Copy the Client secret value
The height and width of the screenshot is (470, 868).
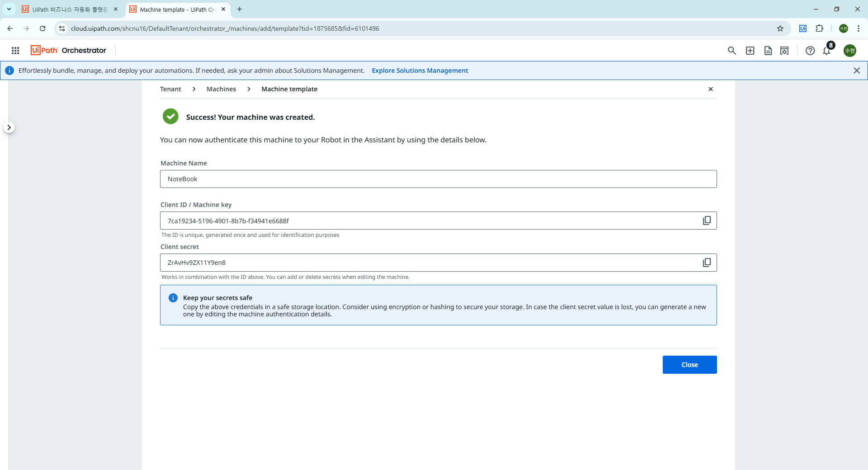pyautogui.click(x=707, y=263)
